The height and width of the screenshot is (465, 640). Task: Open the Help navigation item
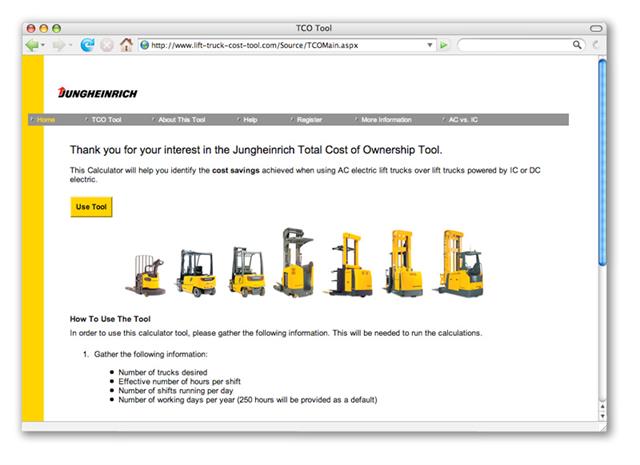click(250, 120)
